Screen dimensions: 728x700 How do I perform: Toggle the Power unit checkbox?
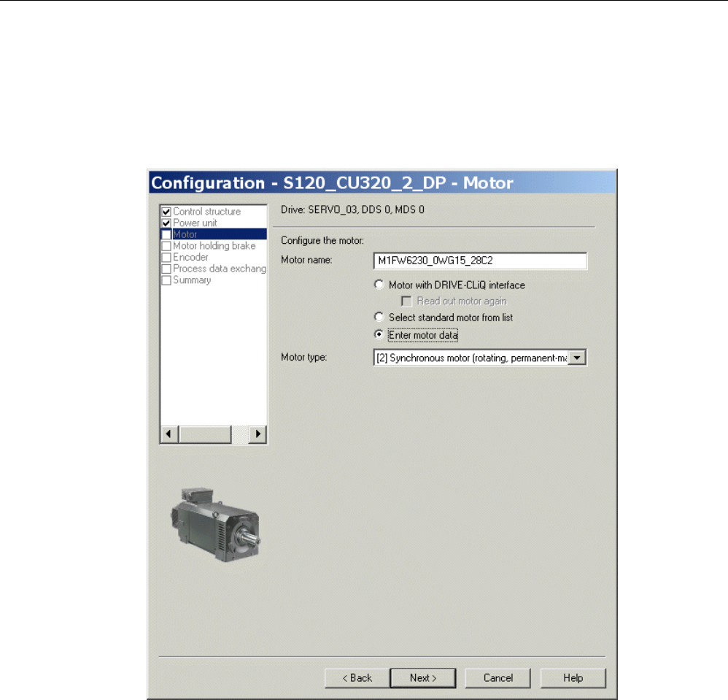click(x=166, y=223)
